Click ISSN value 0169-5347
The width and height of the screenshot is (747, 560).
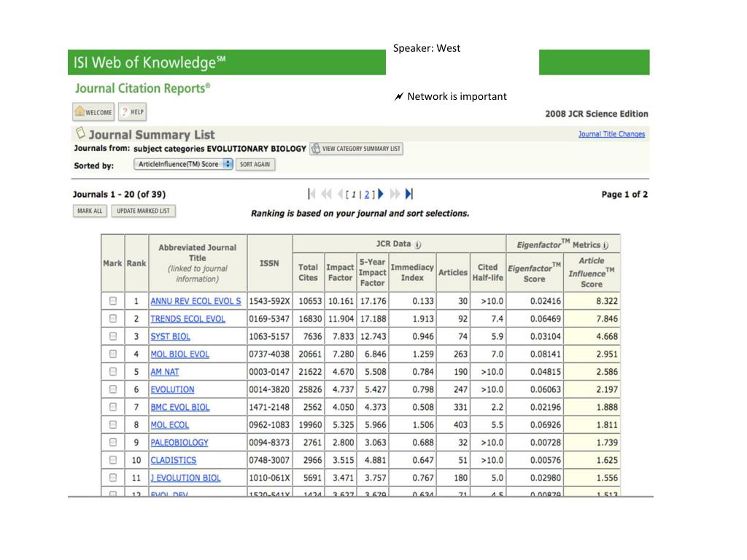pyautogui.click(x=269, y=319)
